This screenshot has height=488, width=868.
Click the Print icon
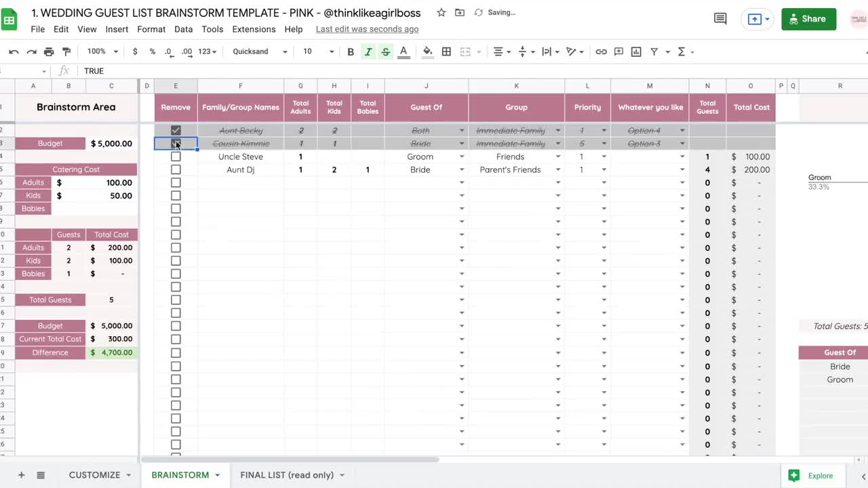[x=49, y=52]
